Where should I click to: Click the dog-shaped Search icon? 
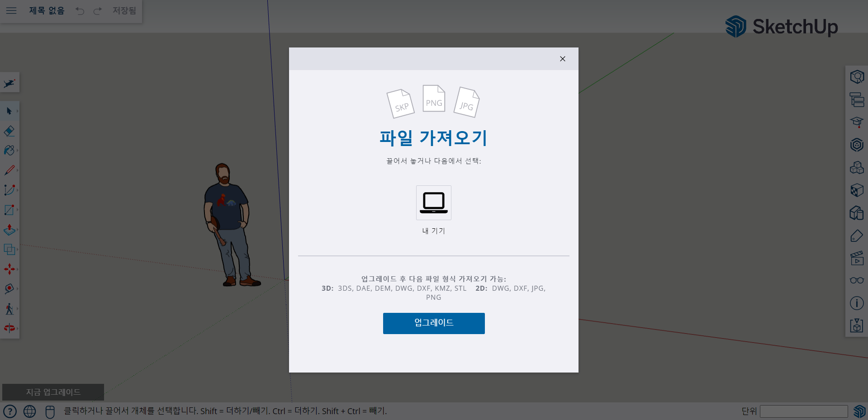9,83
